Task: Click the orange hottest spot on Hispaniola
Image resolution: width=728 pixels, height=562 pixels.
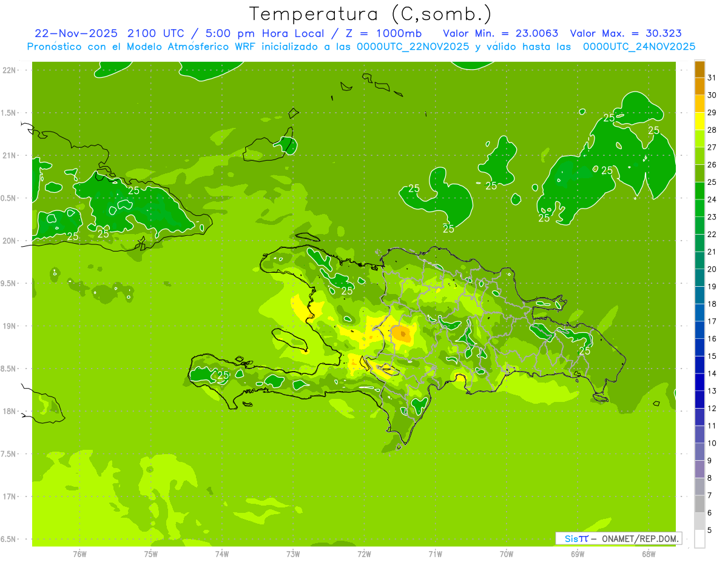Action: point(402,333)
